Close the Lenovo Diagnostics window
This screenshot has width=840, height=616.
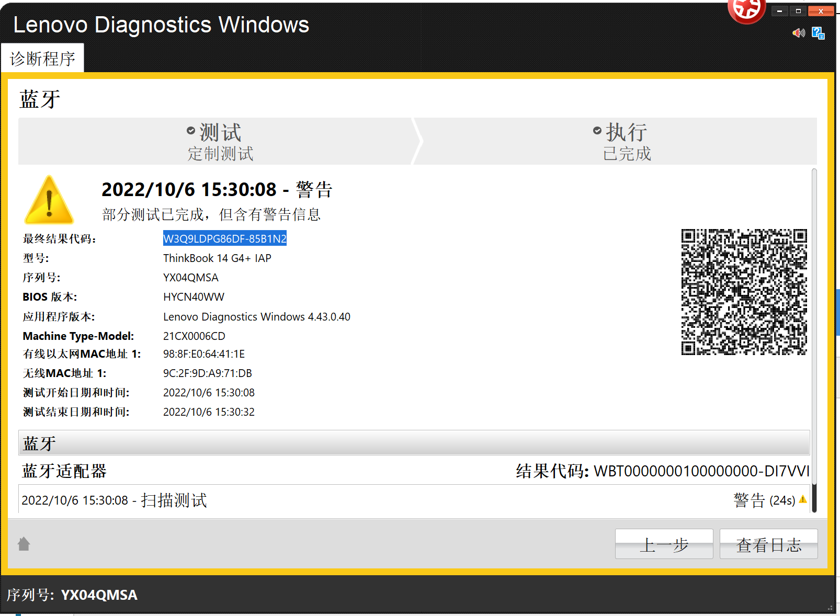(x=821, y=10)
